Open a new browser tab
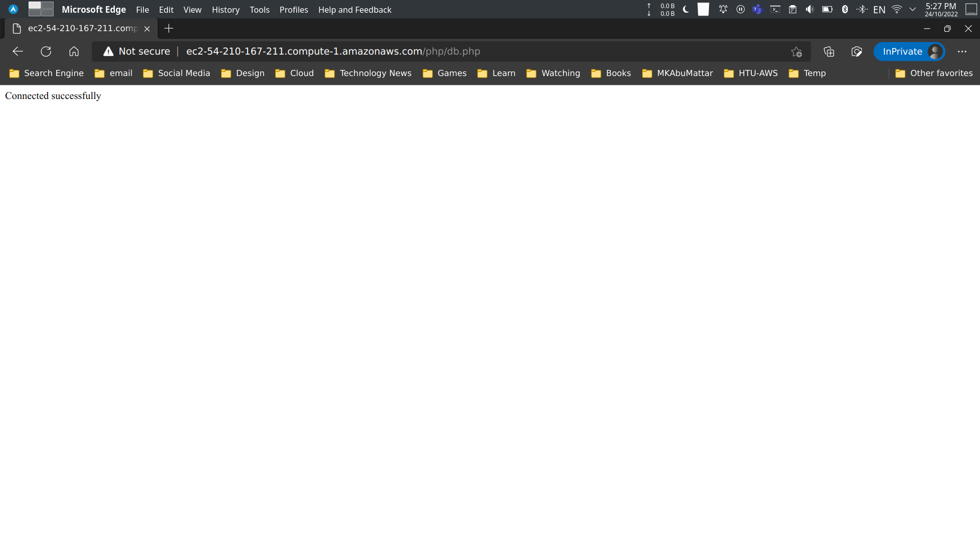This screenshot has width=980, height=551. coord(169,29)
